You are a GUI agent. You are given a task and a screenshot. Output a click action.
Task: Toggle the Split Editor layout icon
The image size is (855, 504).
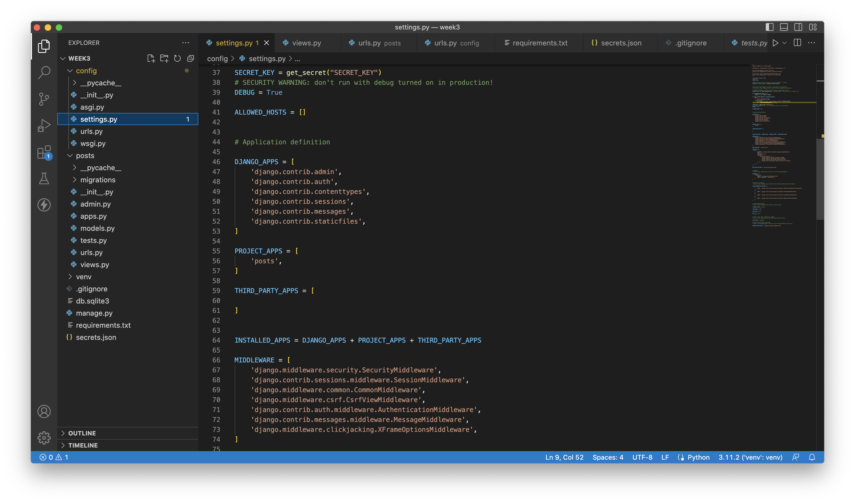pyautogui.click(x=797, y=43)
